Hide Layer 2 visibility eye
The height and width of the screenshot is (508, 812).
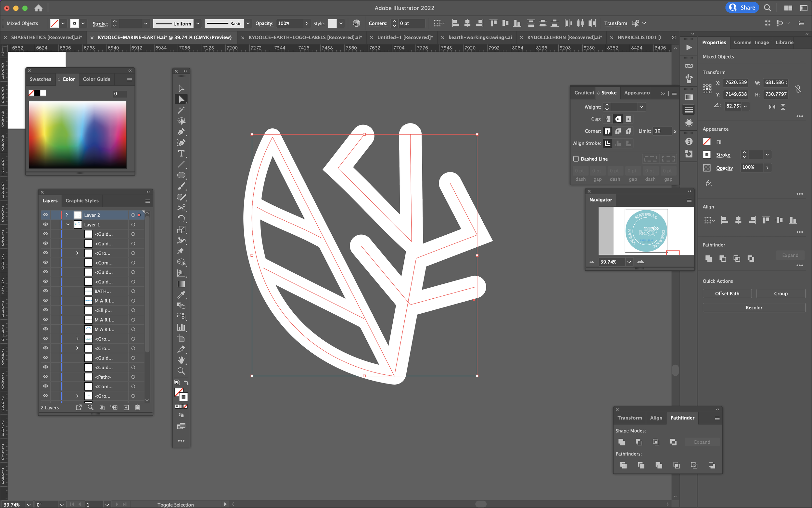pyautogui.click(x=46, y=215)
